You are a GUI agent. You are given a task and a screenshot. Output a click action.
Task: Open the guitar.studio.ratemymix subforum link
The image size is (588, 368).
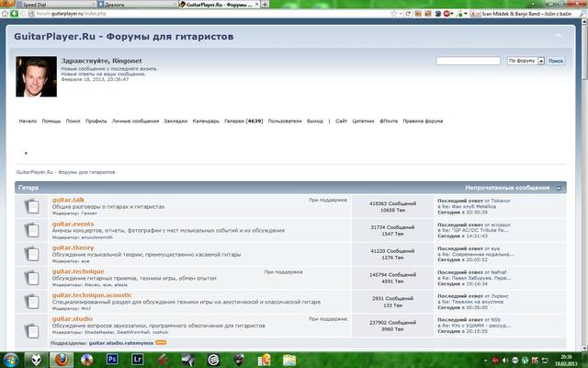121,343
